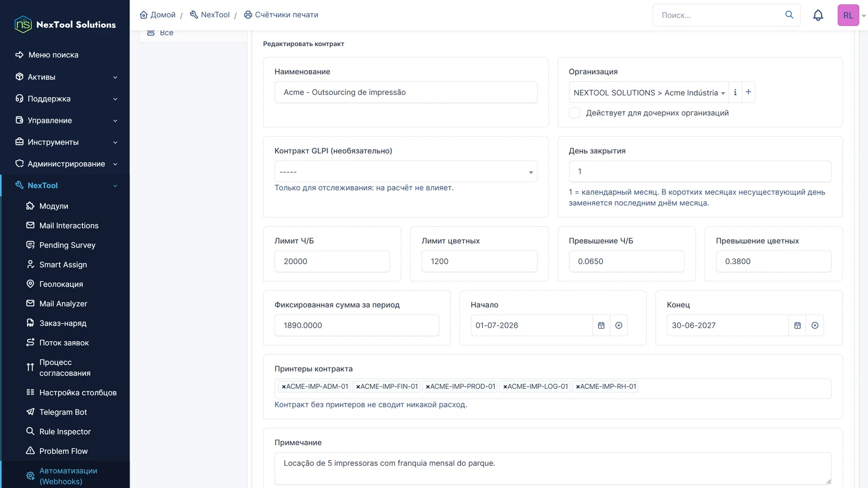The height and width of the screenshot is (488, 868).
Task: Open the calendar picker for Начало
Action: coord(601,325)
